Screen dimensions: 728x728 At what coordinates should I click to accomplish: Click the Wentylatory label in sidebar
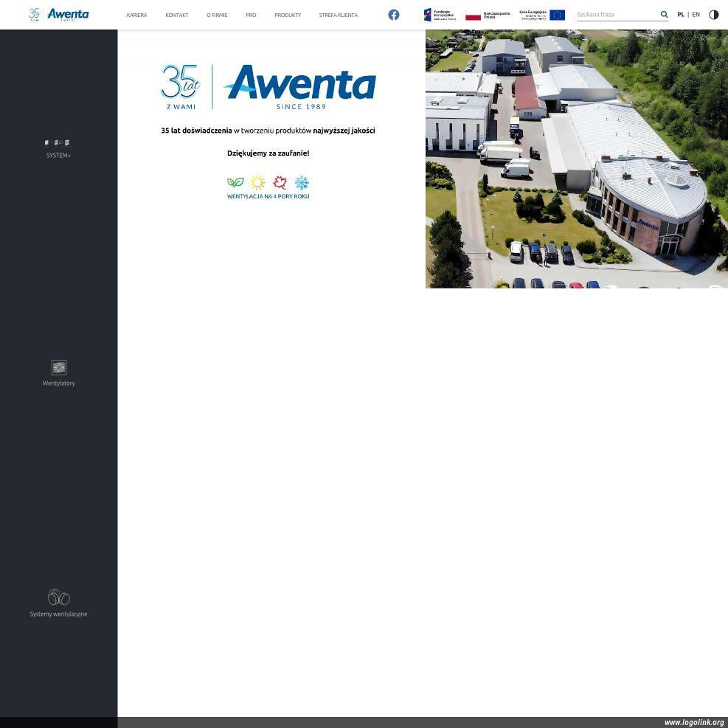(x=58, y=383)
